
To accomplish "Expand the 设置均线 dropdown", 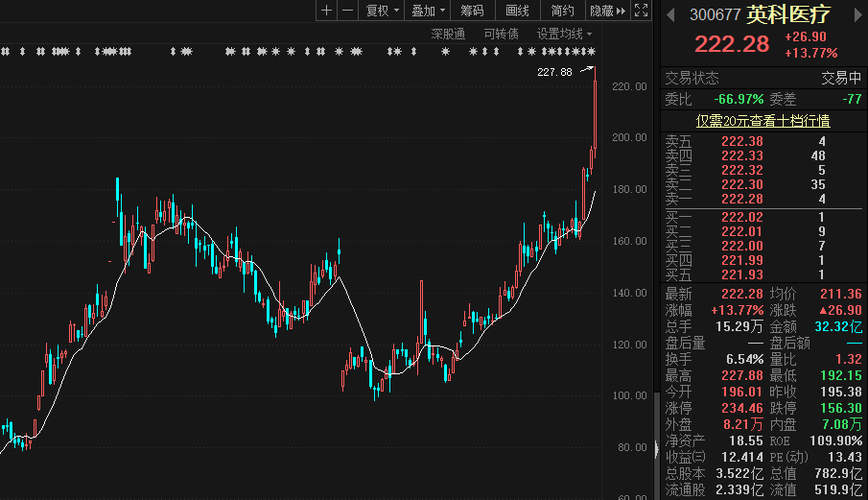I will point(564,34).
